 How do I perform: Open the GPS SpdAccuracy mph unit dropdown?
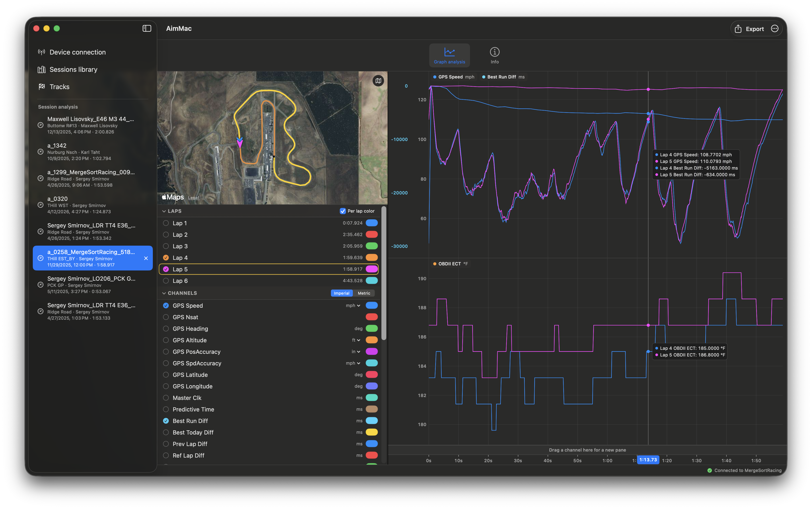353,363
